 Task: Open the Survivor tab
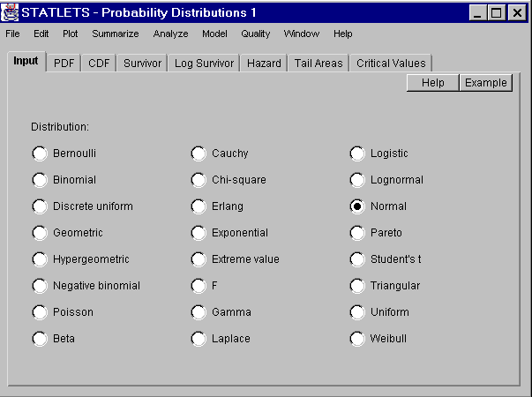click(x=143, y=64)
